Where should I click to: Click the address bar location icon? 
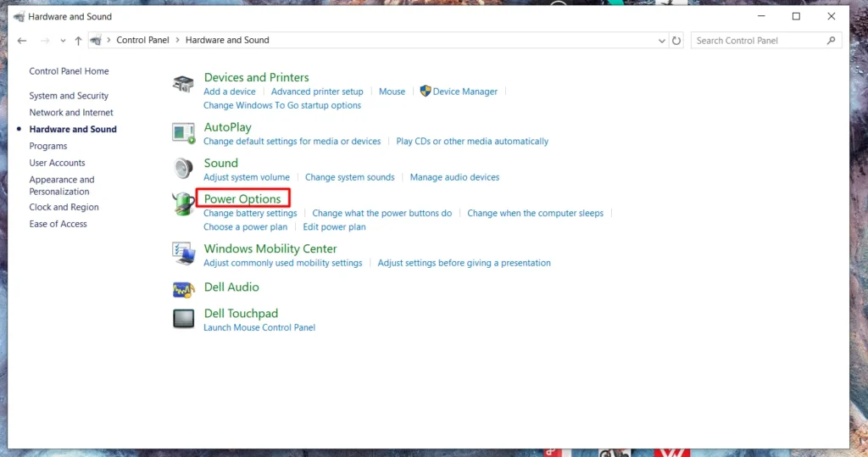pos(96,41)
